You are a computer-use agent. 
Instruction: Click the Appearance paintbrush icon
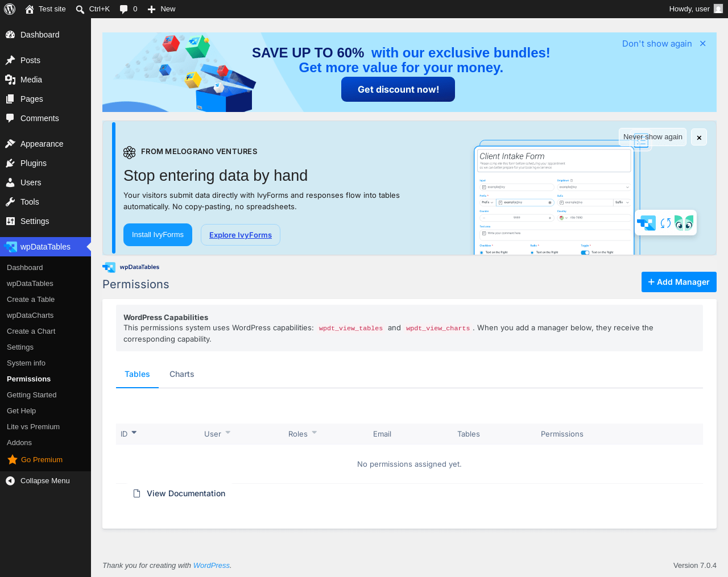(10, 144)
